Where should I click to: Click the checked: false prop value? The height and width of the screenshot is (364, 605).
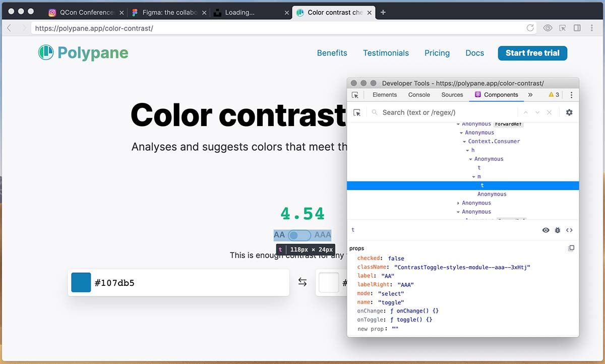tap(396, 258)
